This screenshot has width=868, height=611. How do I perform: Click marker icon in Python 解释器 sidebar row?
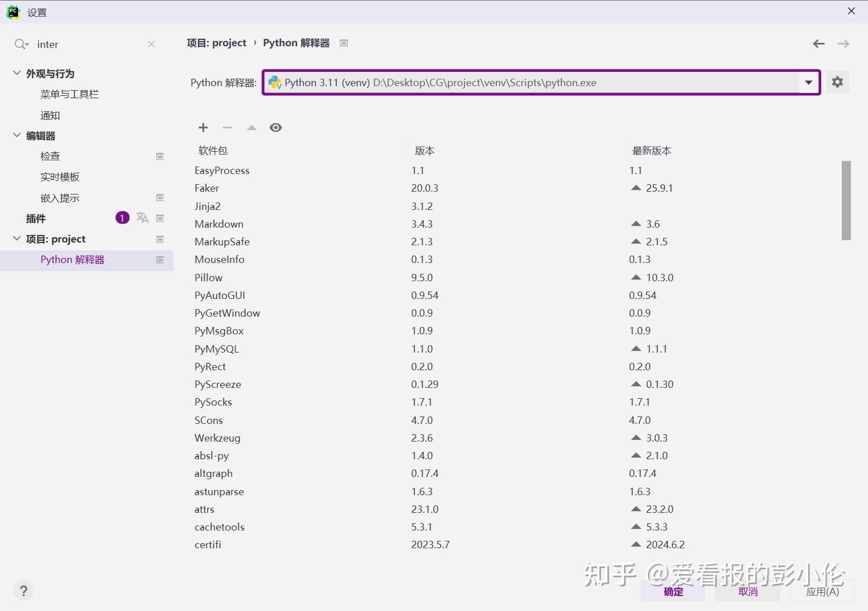point(160,260)
